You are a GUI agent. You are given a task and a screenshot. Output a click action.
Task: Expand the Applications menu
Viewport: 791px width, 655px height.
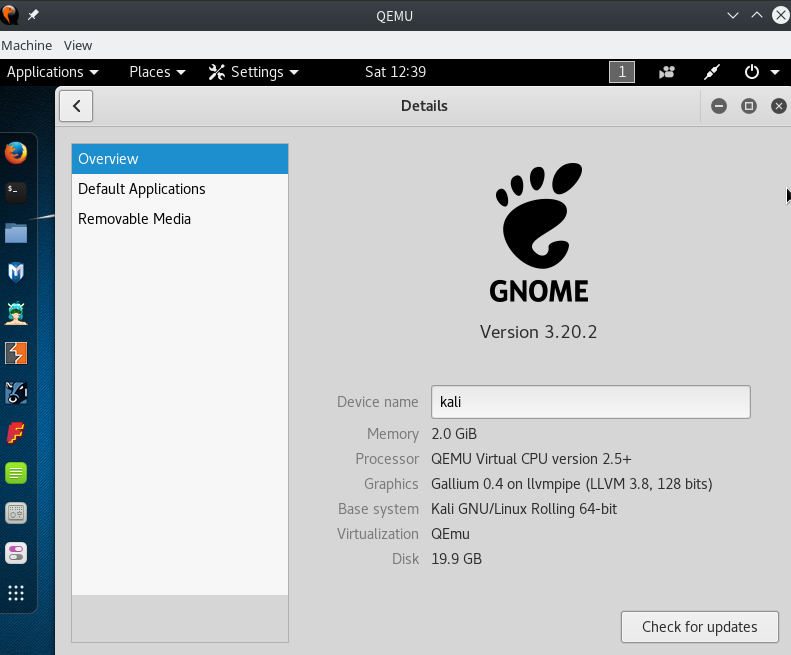[x=52, y=72]
